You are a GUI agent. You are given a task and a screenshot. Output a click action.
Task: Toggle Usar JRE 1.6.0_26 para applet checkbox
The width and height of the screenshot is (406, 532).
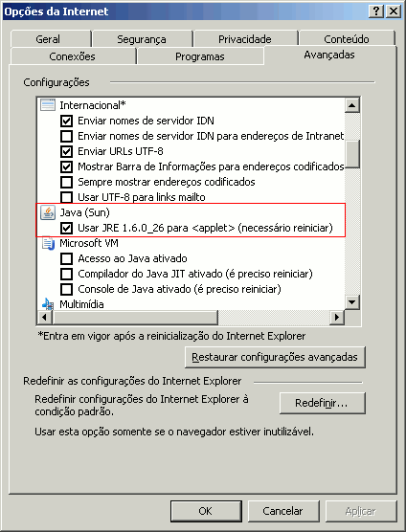point(66,228)
